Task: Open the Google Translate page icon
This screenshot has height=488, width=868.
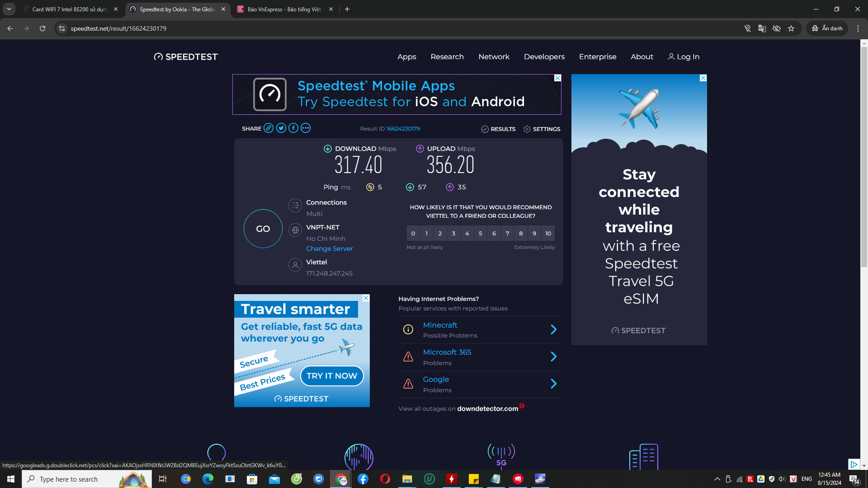Action: pyautogui.click(x=762, y=28)
